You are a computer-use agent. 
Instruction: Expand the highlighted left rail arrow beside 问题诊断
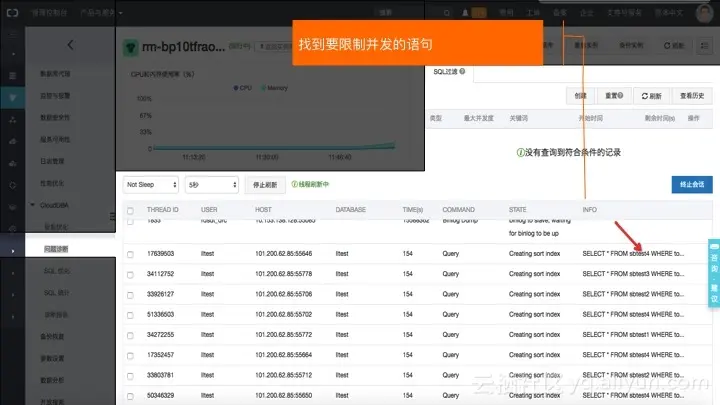point(12,251)
